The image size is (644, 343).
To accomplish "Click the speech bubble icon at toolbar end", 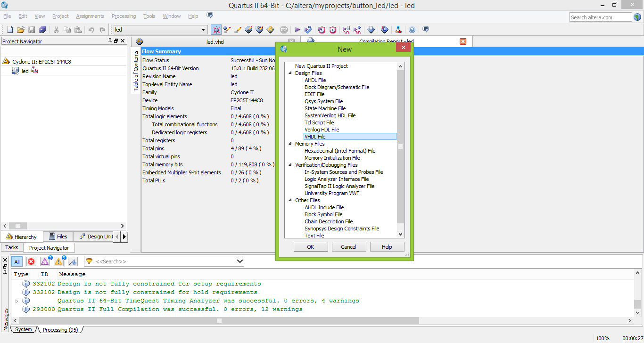I will click(x=426, y=30).
